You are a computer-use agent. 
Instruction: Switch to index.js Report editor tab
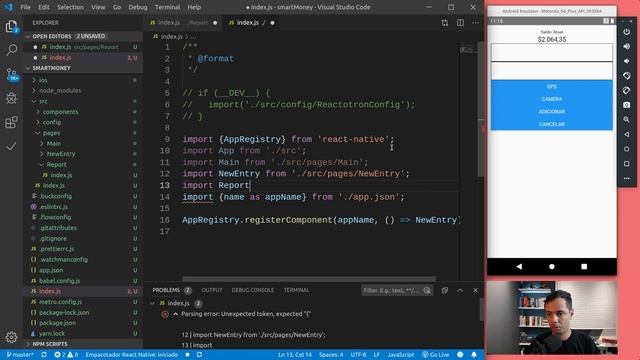pyautogui.click(x=183, y=23)
